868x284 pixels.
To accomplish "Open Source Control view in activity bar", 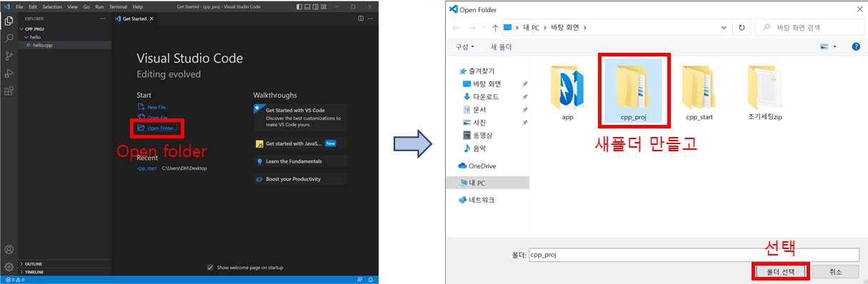I will tap(9, 56).
